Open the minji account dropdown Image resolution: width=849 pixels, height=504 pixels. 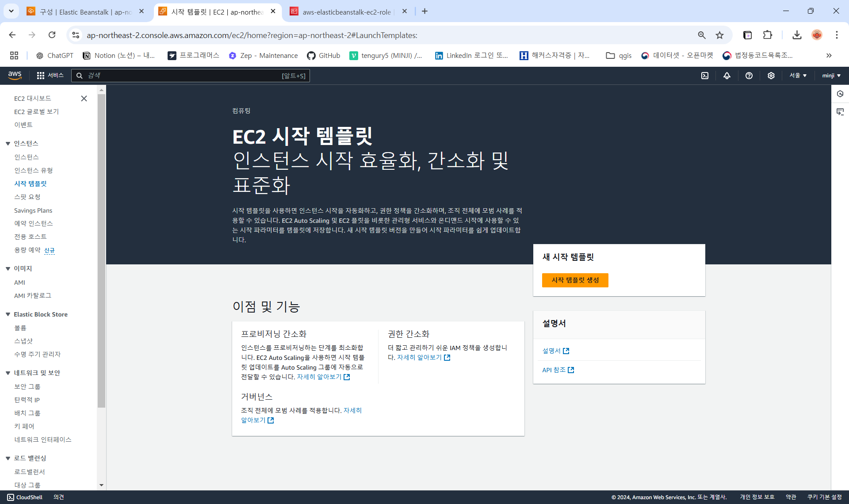click(x=831, y=76)
